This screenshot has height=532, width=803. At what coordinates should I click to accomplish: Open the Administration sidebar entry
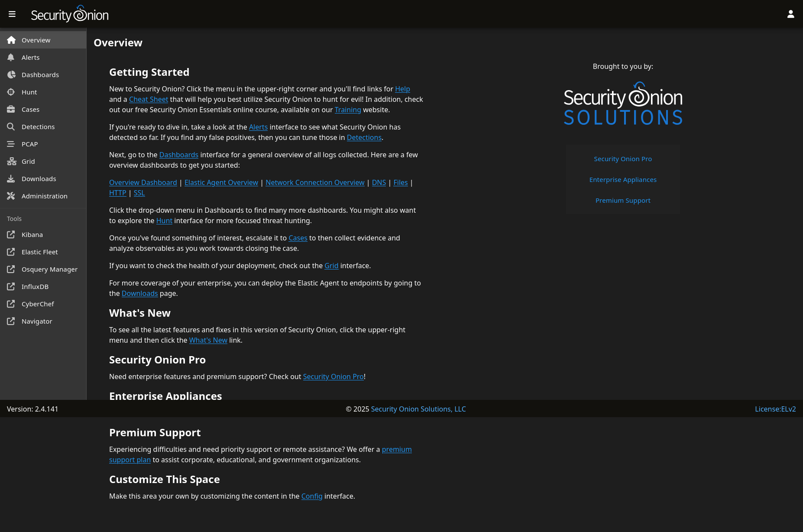(43, 196)
